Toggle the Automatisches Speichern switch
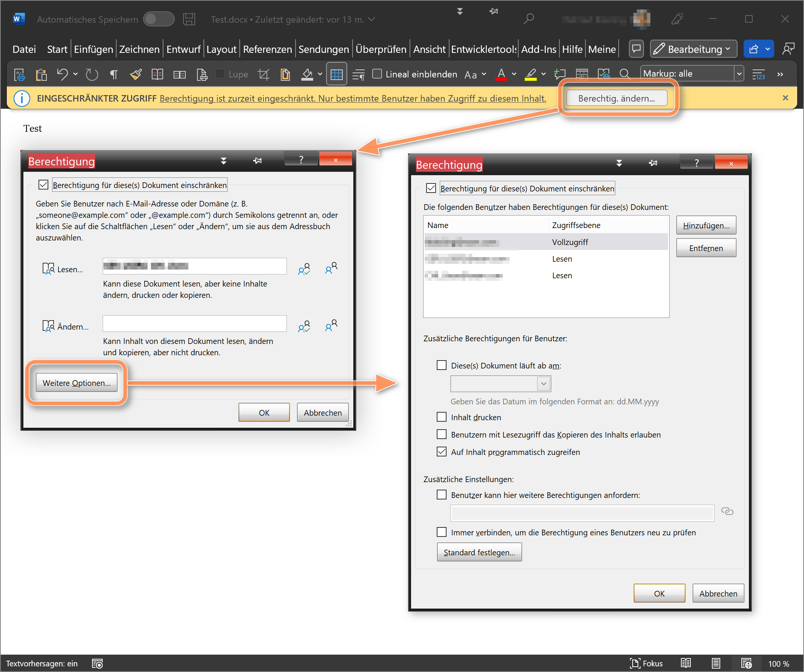The width and height of the screenshot is (804, 672). (159, 19)
